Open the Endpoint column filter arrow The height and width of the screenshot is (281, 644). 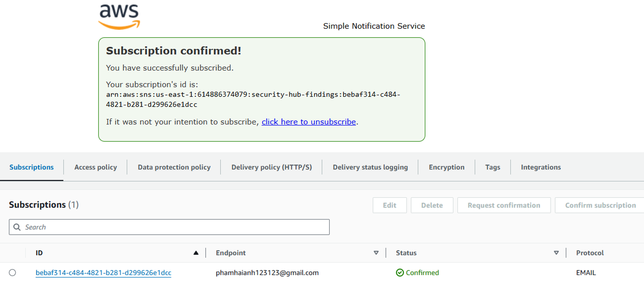coord(376,253)
